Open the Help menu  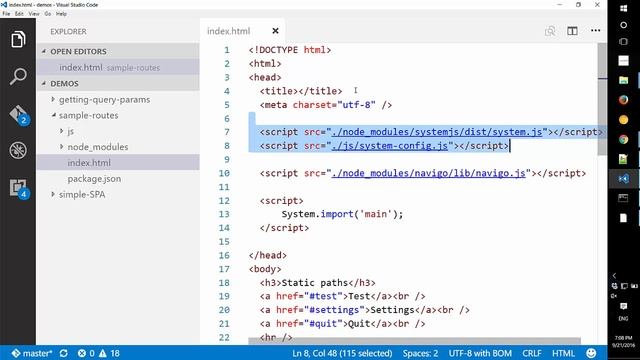61,13
